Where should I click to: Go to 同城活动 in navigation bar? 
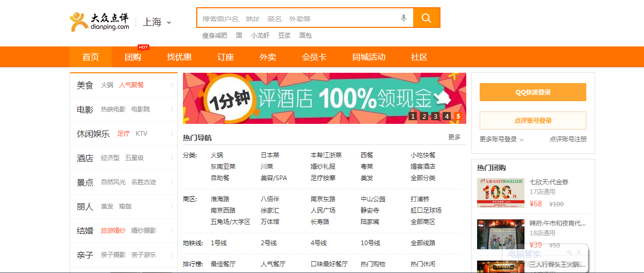pyautogui.click(x=368, y=57)
